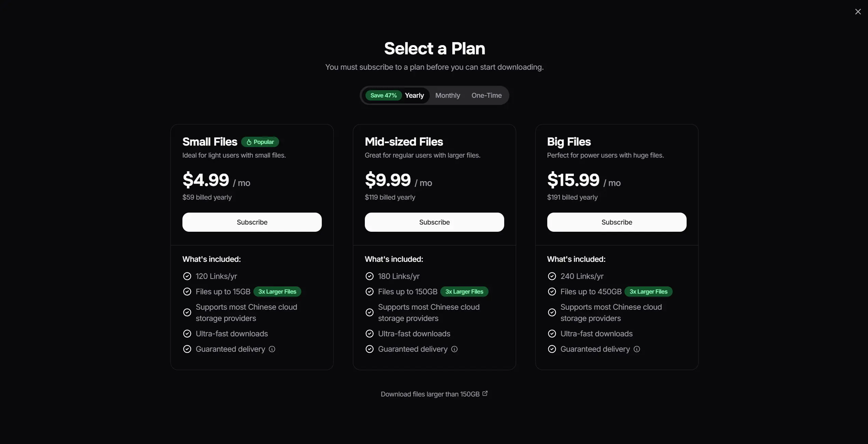
Task: Open the Download files larger than 150GB link
Action: pyautogui.click(x=430, y=394)
